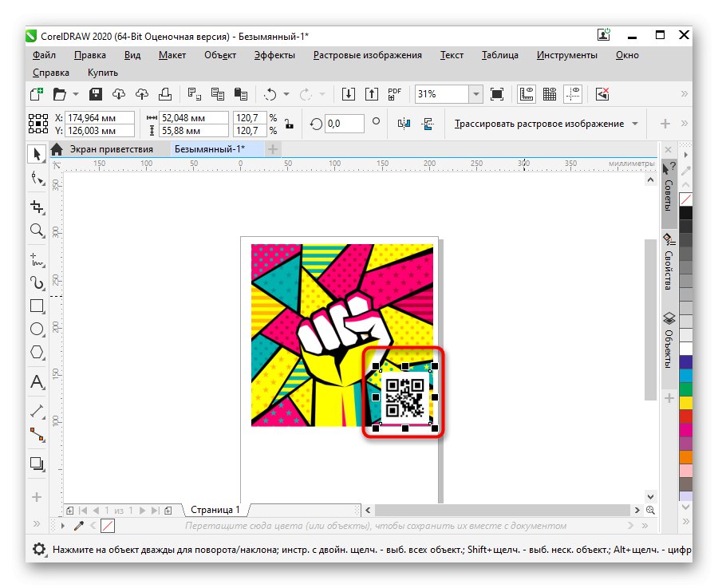This screenshot has width=718, height=588.
Task: Toggle lock aspect ratio on the property bar
Action: 289,124
